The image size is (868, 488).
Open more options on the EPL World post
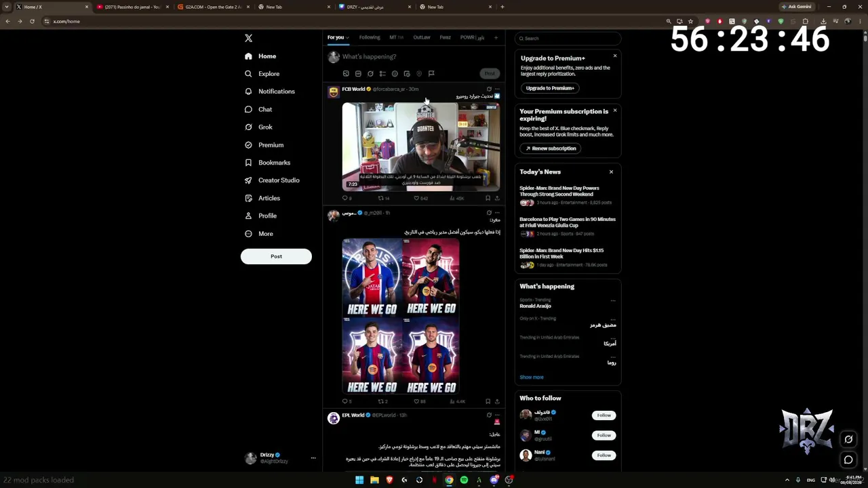pyautogui.click(x=497, y=415)
